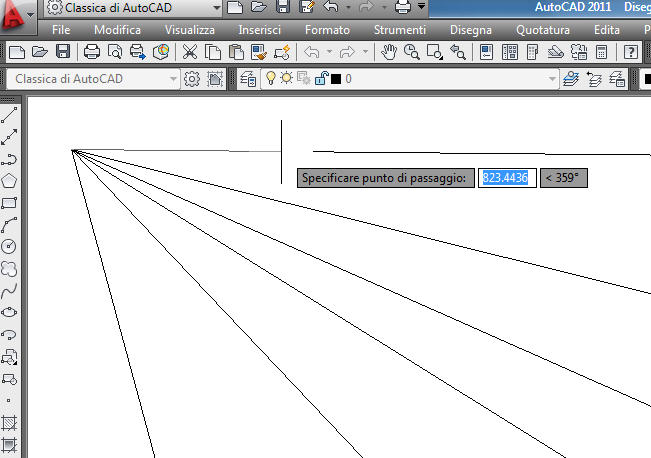This screenshot has height=458, width=651.
Task: Open the Modifica menu
Action: click(x=117, y=30)
